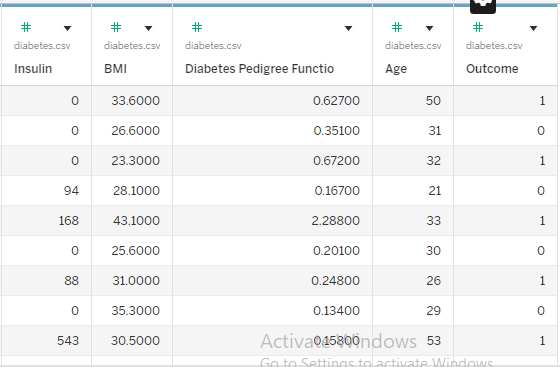Click the diabetes.csv label above Diabetes Pedigree Function
Image resolution: width=560 pixels, height=367 pixels.
click(x=213, y=46)
